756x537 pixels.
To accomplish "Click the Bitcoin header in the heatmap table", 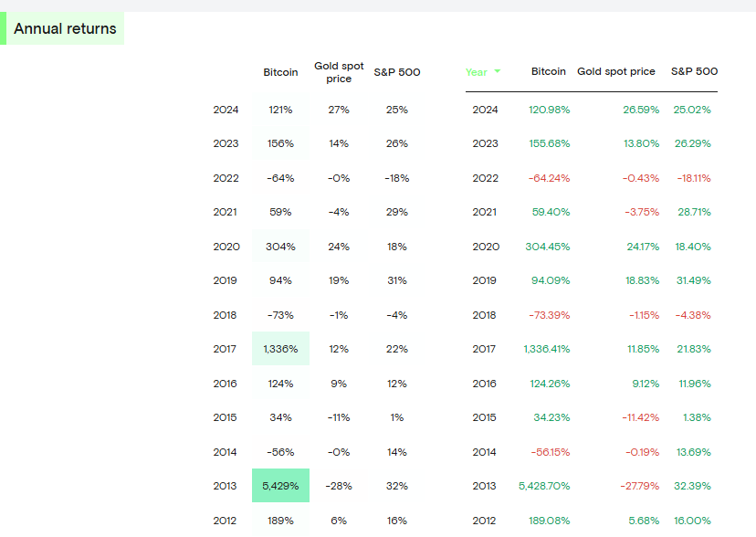I will (x=280, y=72).
